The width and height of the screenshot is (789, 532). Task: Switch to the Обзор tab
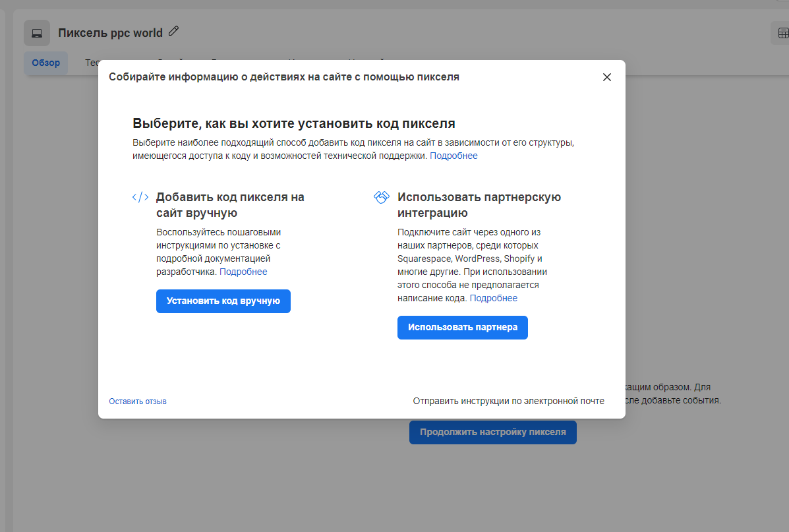(x=46, y=63)
